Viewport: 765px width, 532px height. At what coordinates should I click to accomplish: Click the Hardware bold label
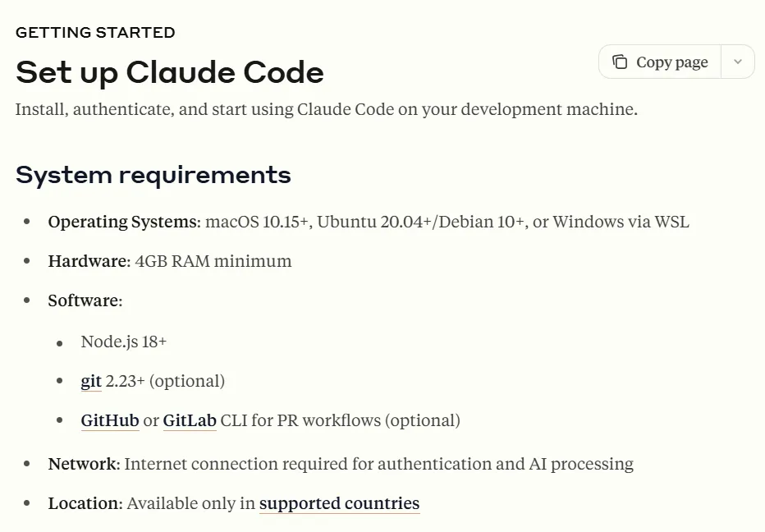[x=89, y=261]
